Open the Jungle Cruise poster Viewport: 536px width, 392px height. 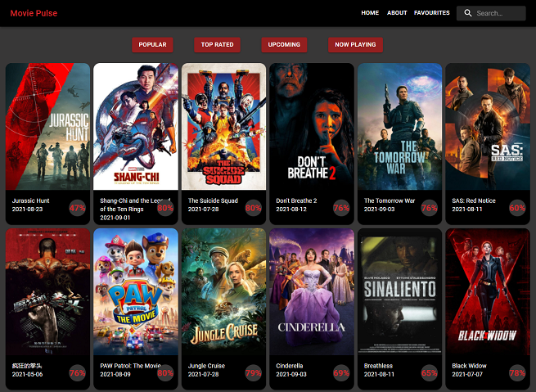(x=223, y=292)
